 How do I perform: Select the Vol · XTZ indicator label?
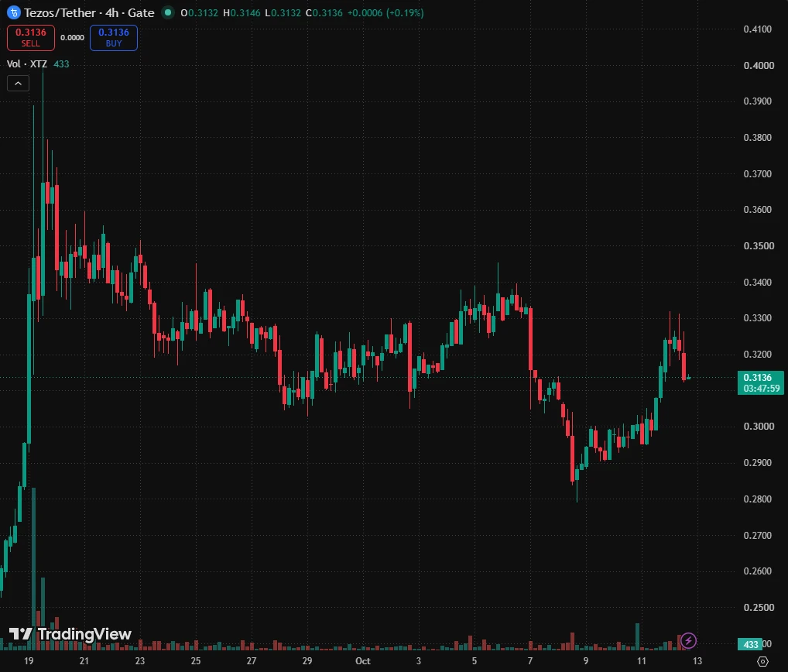pos(27,63)
